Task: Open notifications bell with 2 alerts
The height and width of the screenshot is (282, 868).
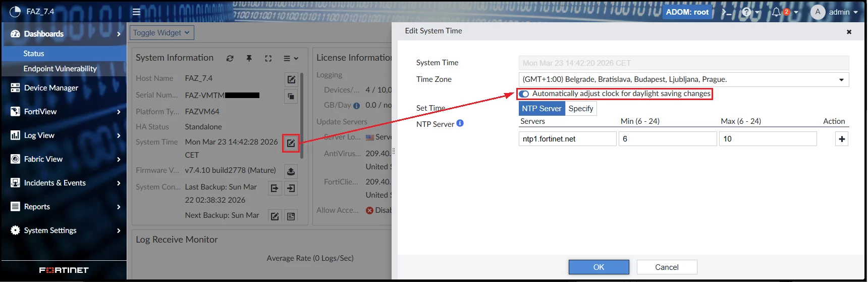Action: [776, 12]
